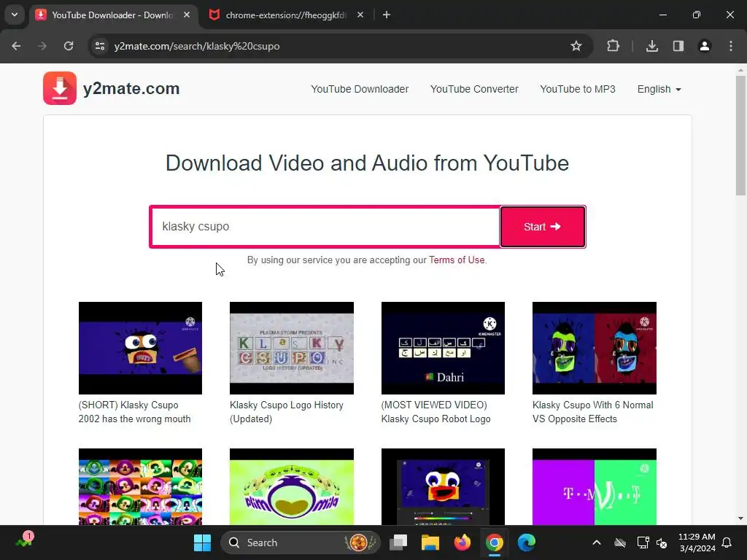The height and width of the screenshot is (560, 747).
Task: Click the taskbar Search box
Action: click(x=301, y=542)
